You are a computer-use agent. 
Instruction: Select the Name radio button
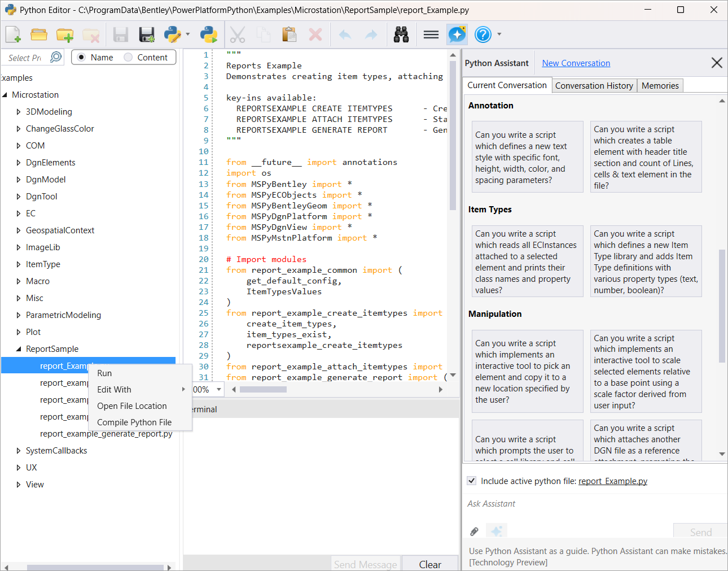pos(82,57)
